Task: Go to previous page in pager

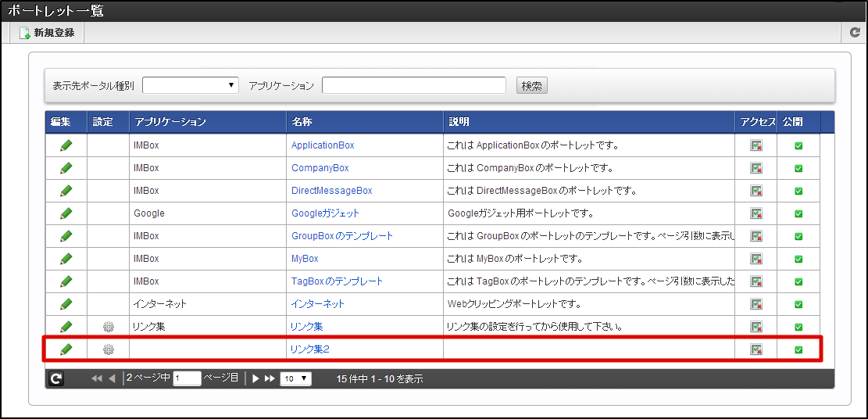Action: point(112,378)
